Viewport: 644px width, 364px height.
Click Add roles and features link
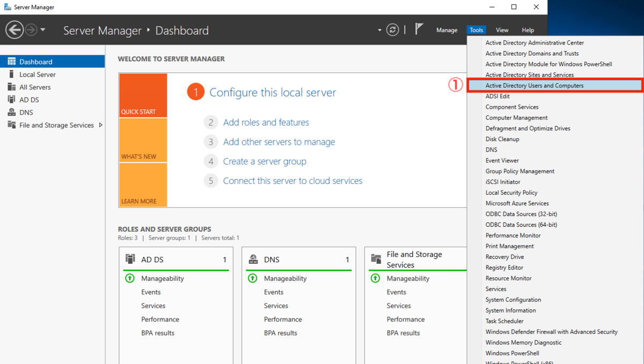click(x=266, y=122)
